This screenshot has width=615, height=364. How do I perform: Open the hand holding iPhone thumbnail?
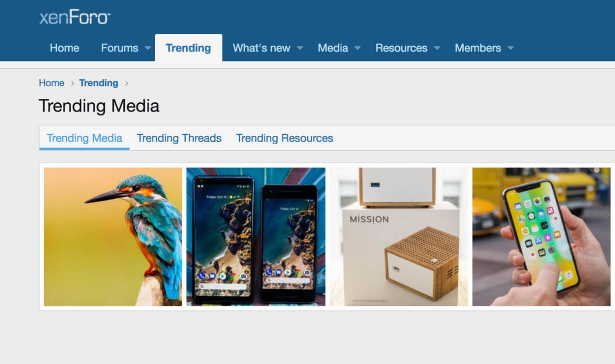pos(541,237)
